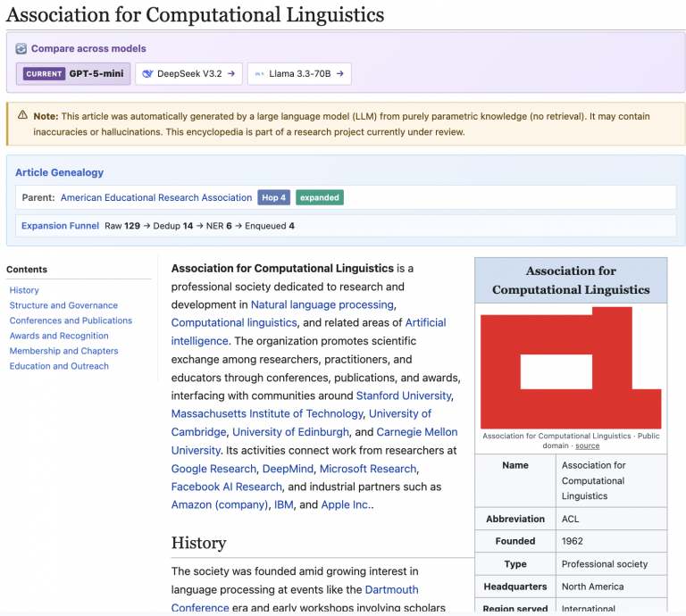
Task: Click the green expanded badge
Action: click(x=320, y=197)
